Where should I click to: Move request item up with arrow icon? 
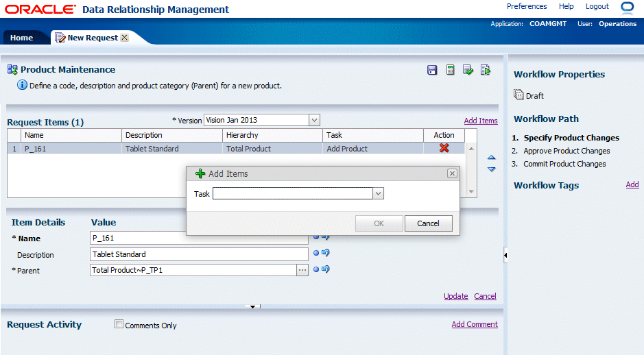(x=491, y=158)
